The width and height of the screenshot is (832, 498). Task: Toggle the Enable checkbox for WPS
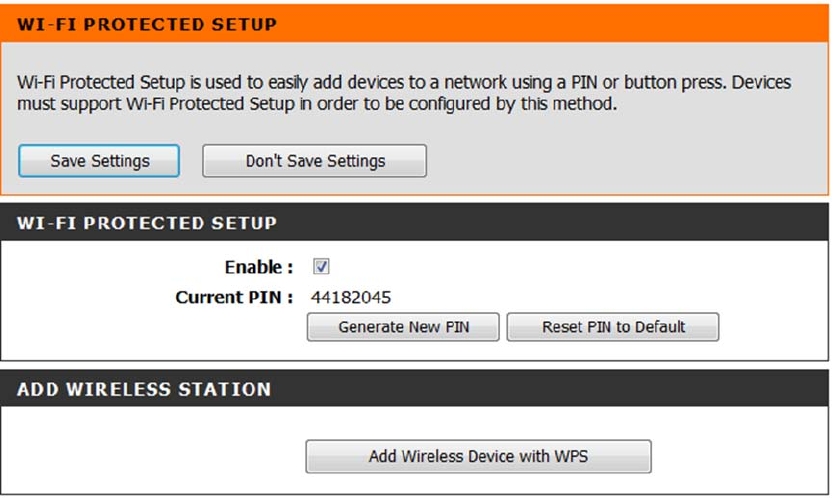point(322,267)
